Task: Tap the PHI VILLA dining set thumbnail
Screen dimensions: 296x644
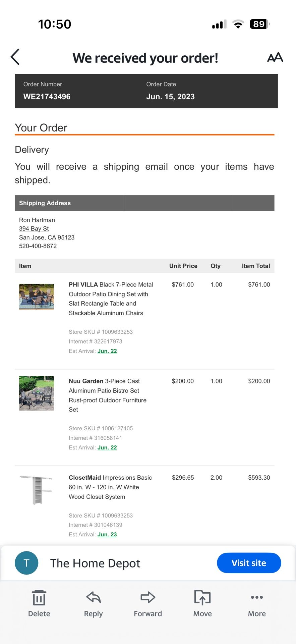Action: (x=37, y=297)
